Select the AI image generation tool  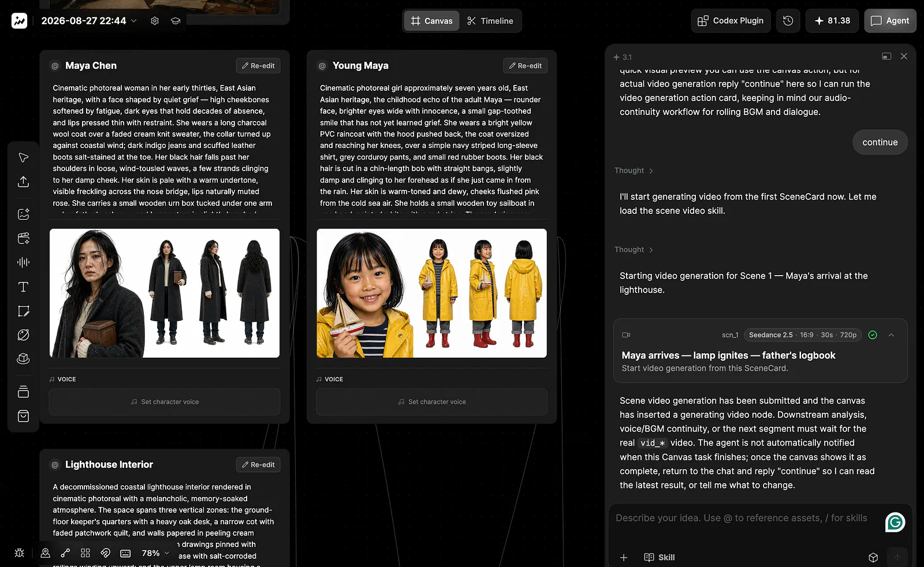[24, 214]
